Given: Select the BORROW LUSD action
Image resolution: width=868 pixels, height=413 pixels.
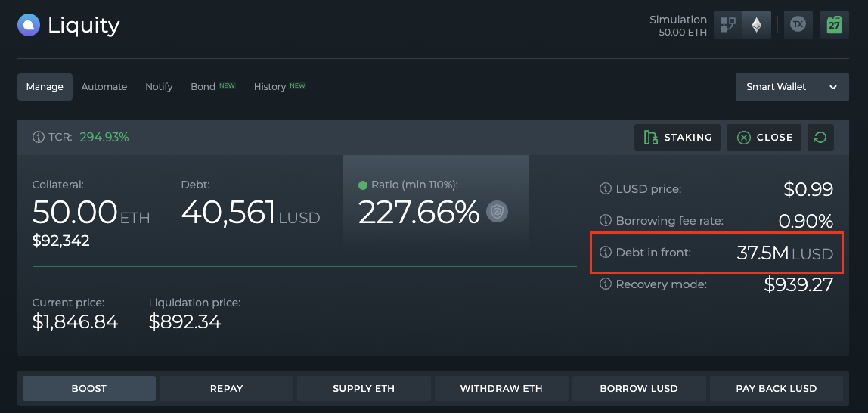Looking at the screenshot, I should coord(639,389).
